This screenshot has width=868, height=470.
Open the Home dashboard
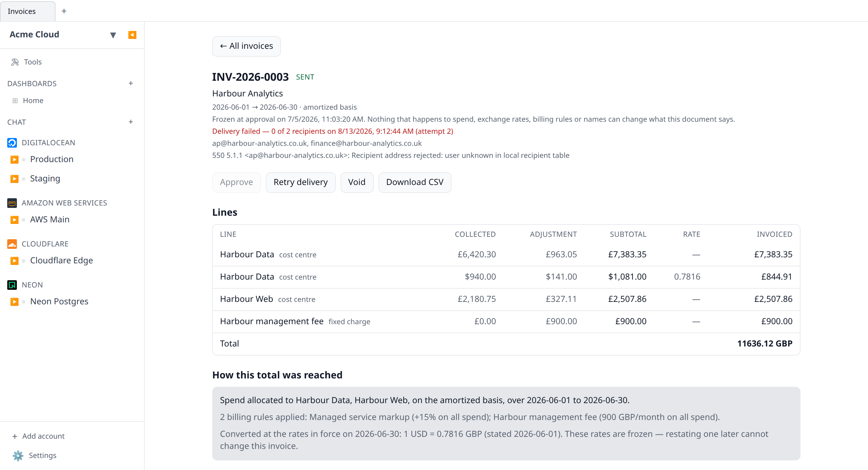(33, 101)
